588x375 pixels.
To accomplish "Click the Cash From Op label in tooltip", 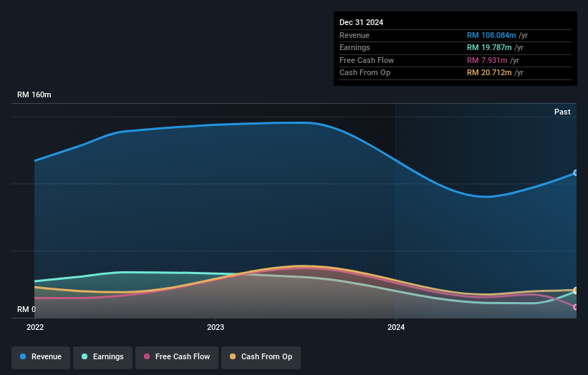I will pyautogui.click(x=365, y=73).
